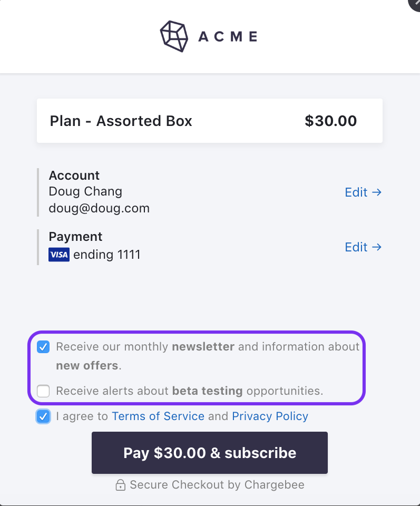Viewport: 420px width, 506px height.
Task: Click the lock icon beside Secure Checkout
Action: tap(121, 485)
